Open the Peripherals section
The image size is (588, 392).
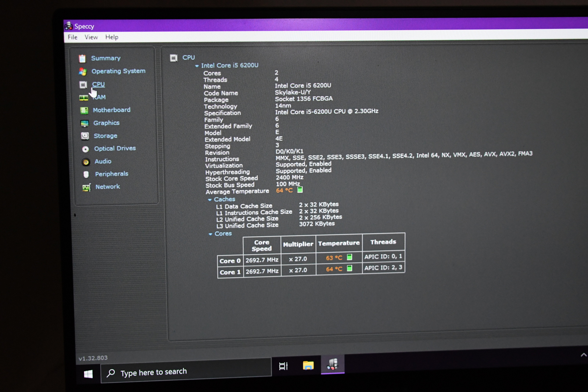pos(112,174)
